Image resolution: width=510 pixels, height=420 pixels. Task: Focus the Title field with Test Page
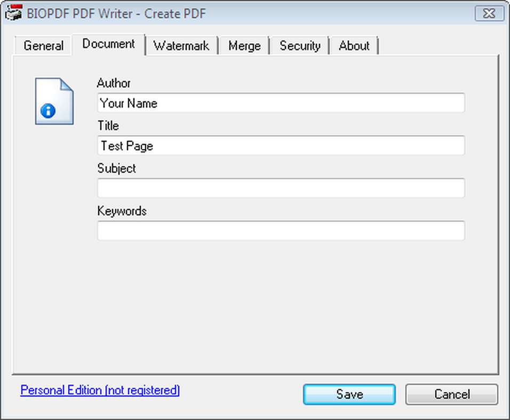[281, 146]
